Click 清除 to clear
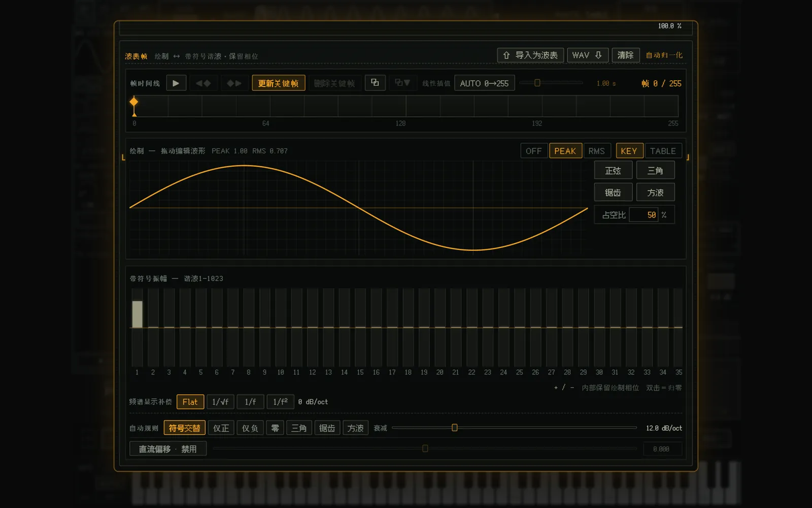The width and height of the screenshot is (812, 508). 625,55
